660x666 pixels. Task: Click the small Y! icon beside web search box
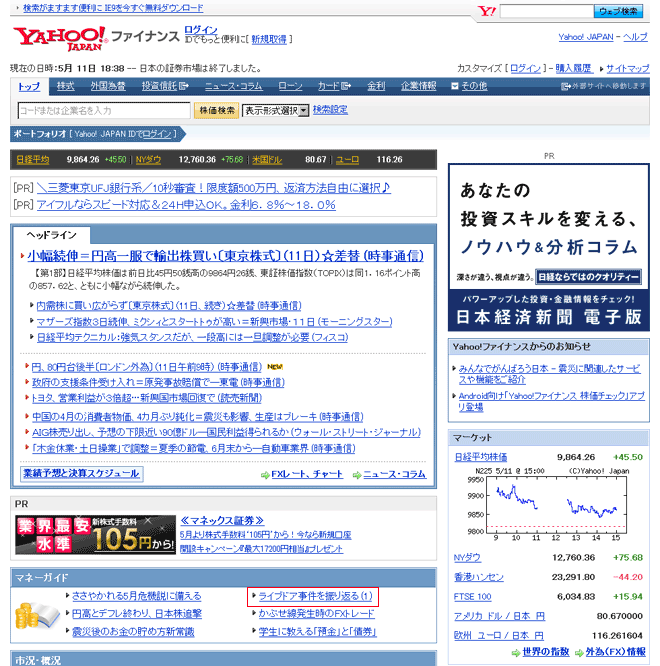(487, 11)
